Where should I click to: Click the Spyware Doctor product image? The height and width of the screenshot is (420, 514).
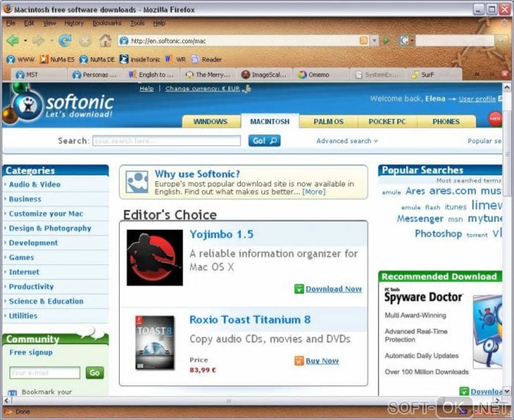click(x=487, y=331)
